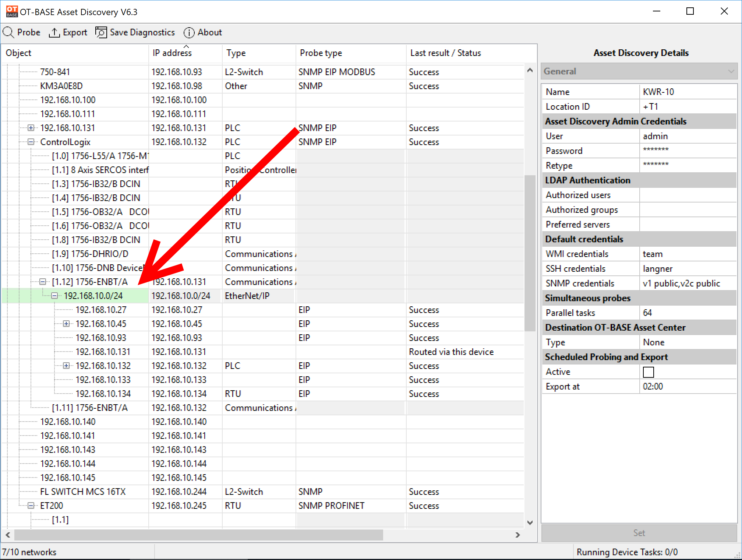Open the General section dropdown
Viewport: 742px width, 560px height.
tap(639, 71)
